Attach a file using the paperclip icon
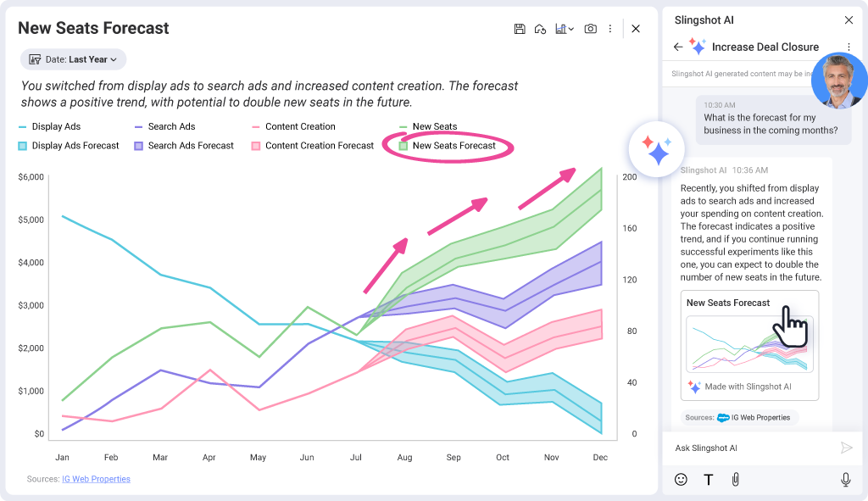The width and height of the screenshot is (868, 501). tap(735, 479)
